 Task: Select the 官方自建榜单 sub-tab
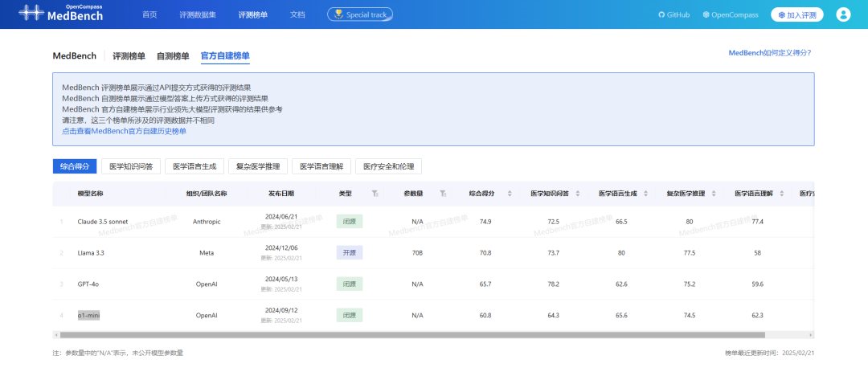(x=225, y=56)
